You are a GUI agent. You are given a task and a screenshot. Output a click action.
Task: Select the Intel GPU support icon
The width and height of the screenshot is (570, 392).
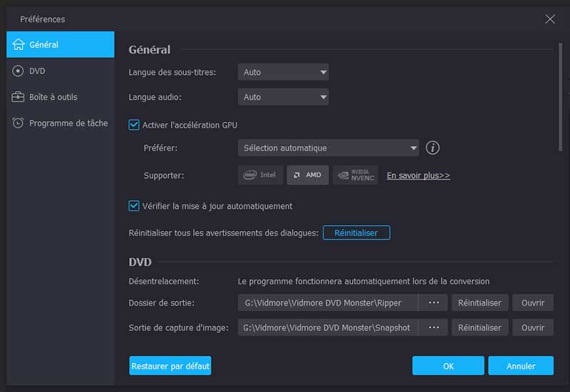click(260, 175)
